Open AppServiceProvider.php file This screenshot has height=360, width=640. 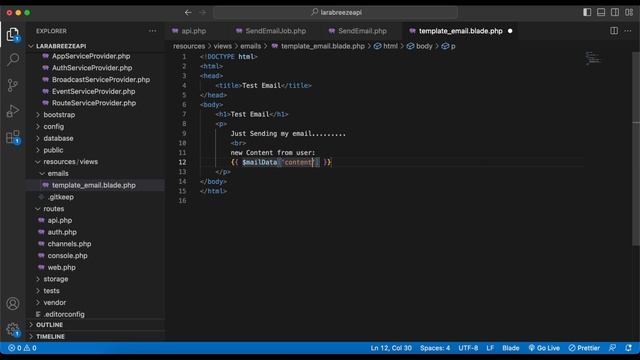tap(91, 56)
